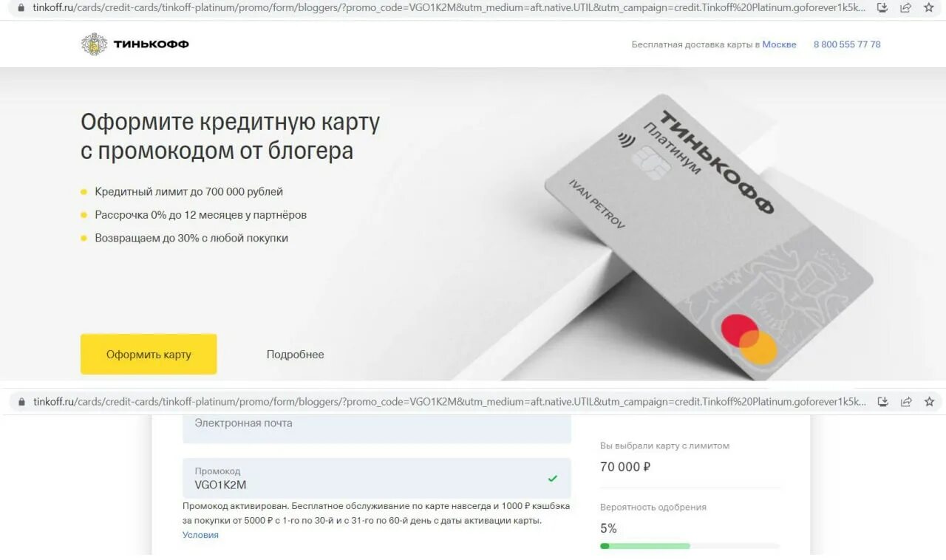Click the star icon in lower address bar

(929, 402)
